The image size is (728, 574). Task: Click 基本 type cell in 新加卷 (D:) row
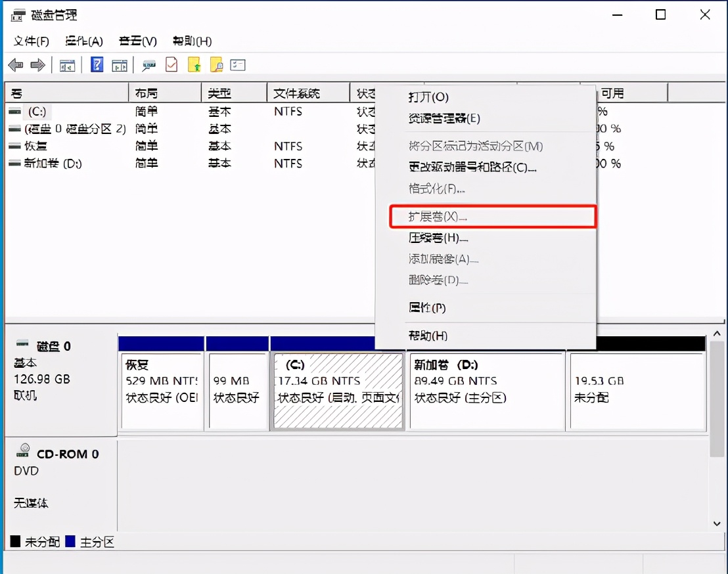pyautogui.click(x=219, y=164)
